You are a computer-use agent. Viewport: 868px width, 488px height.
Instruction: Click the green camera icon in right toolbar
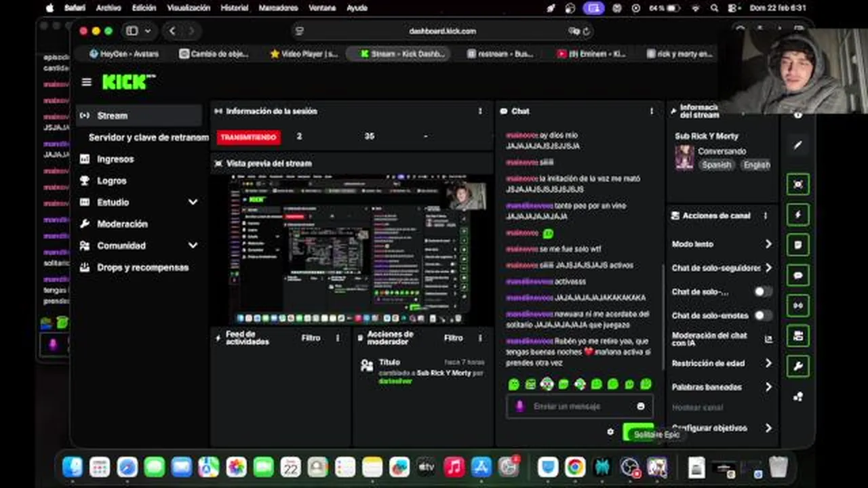pyautogui.click(x=798, y=336)
